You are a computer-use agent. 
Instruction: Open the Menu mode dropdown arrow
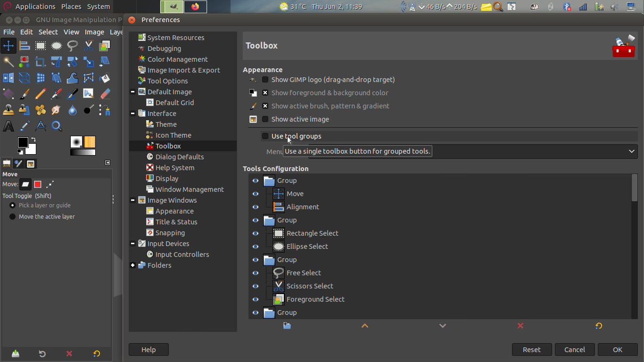pos(632,151)
